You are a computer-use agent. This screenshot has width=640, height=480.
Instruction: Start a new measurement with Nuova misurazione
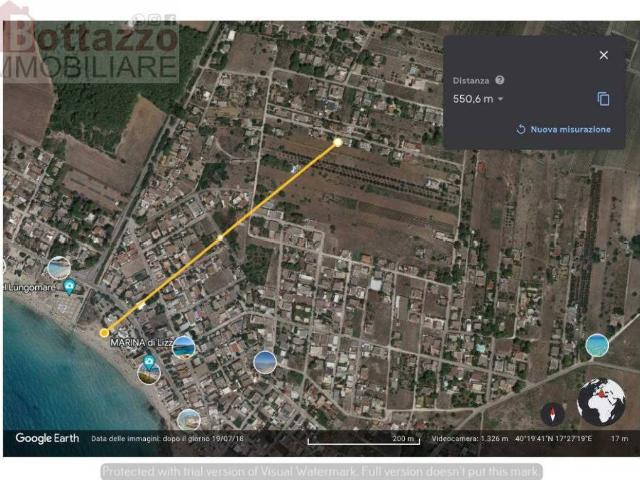click(x=563, y=130)
